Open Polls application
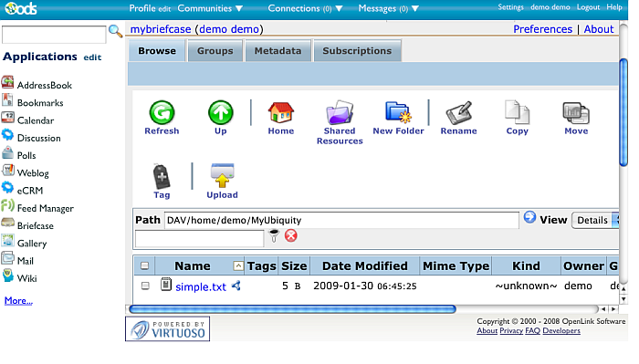This screenshot has width=639, height=364. coord(26,155)
